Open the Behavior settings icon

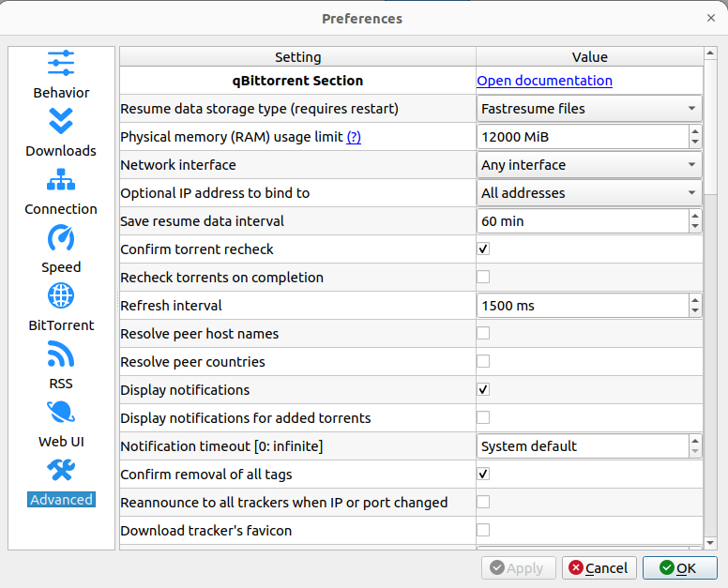pyautogui.click(x=61, y=63)
